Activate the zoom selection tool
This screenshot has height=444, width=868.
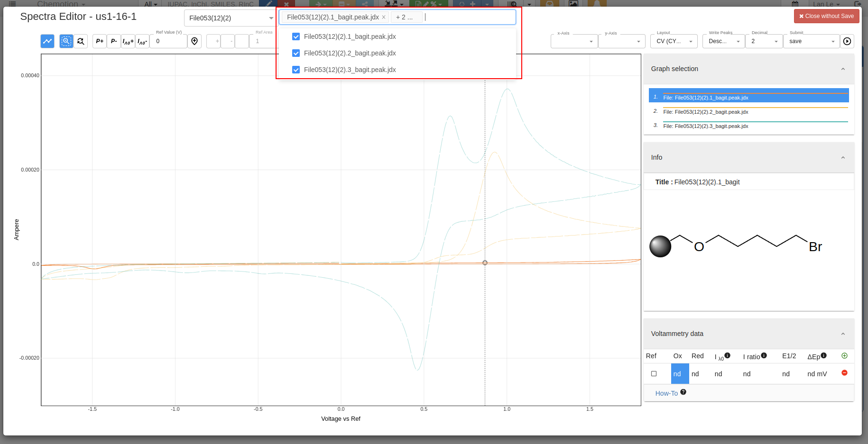pos(66,41)
